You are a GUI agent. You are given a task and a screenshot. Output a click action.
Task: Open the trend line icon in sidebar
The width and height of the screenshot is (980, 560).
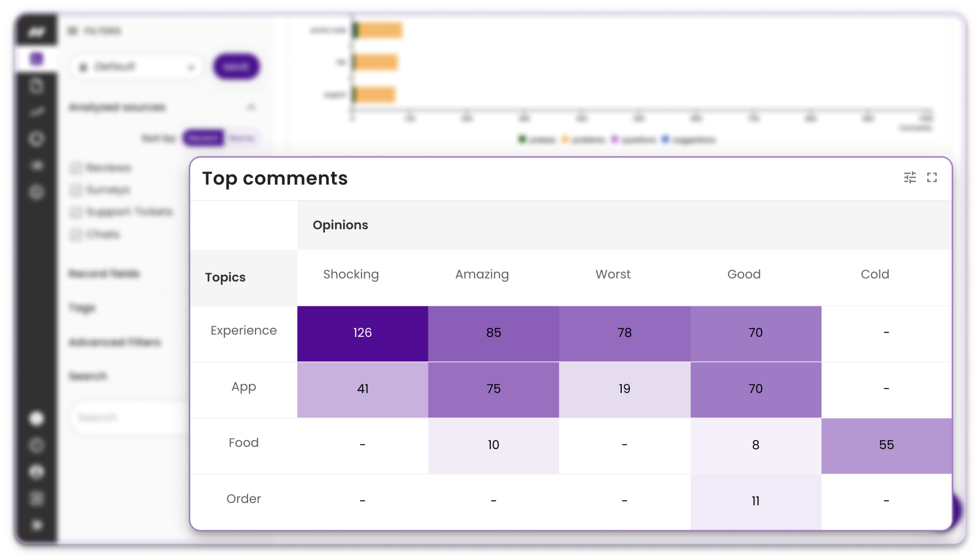click(36, 112)
